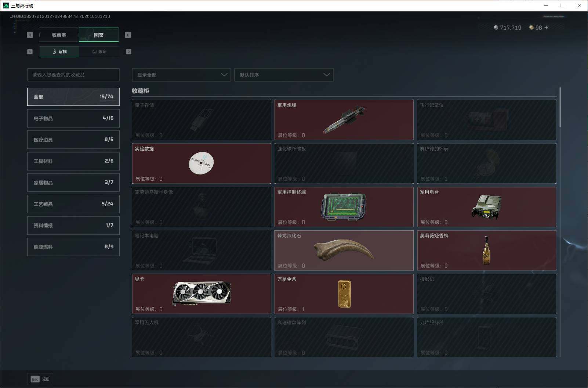The width and height of the screenshot is (588, 388).
Task: Click the locked 赛伊德的怀表 card
Action: (x=486, y=163)
